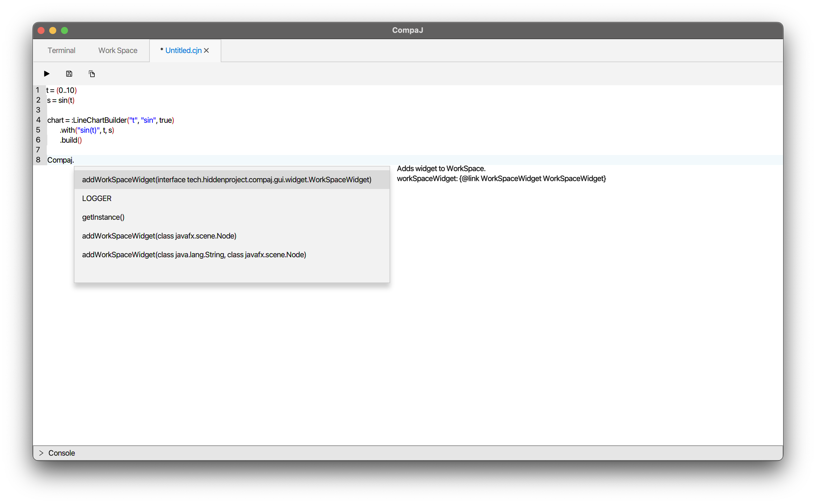Screen dimensions: 816x504
Task: Click the LineChartBuilder code on line 4
Action: (100, 120)
